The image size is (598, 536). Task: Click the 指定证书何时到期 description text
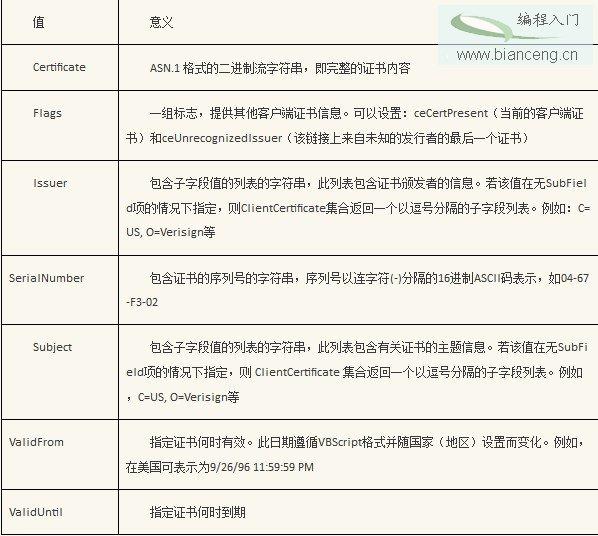coord(197,512)
